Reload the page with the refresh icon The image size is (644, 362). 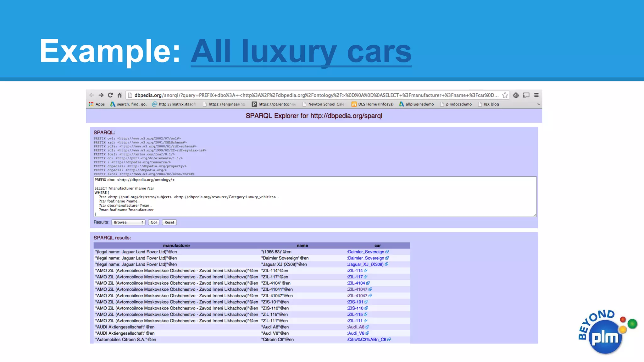pyautogui.click(x=110, y=95)
